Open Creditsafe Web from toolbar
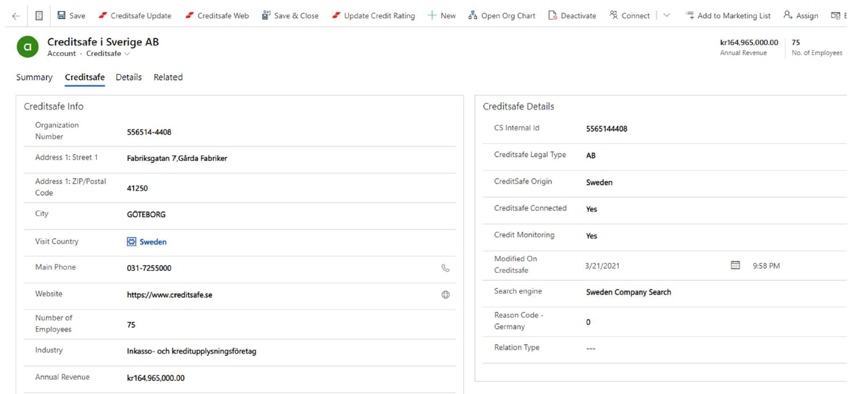 tap(217, 16)
